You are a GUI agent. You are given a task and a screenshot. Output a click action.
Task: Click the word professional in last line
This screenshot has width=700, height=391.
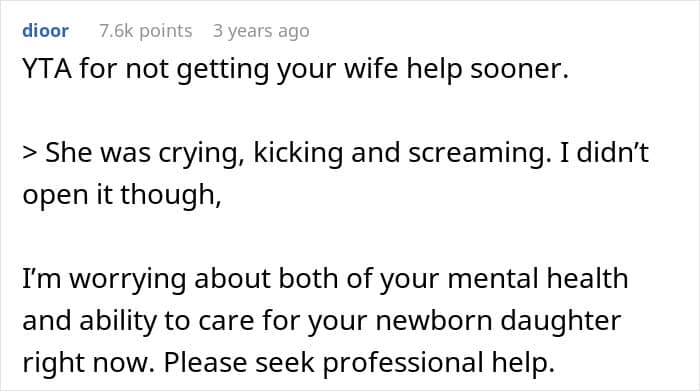[x=403, y=362]
